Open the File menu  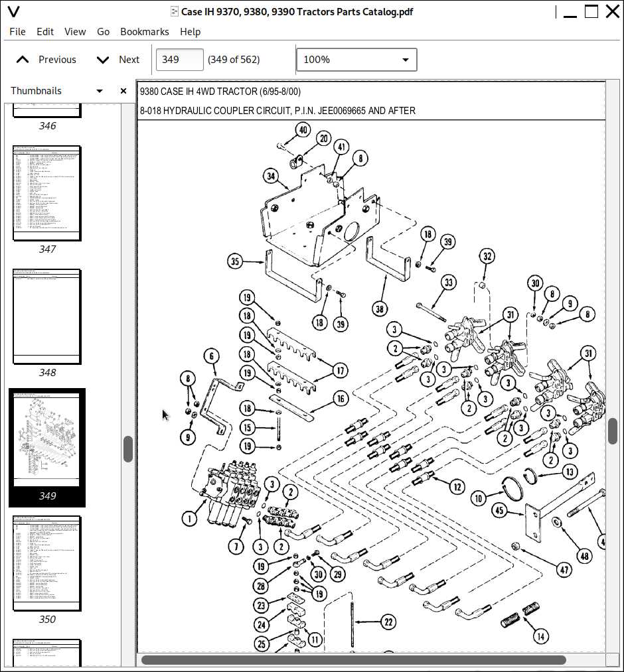tap(17, 32)
